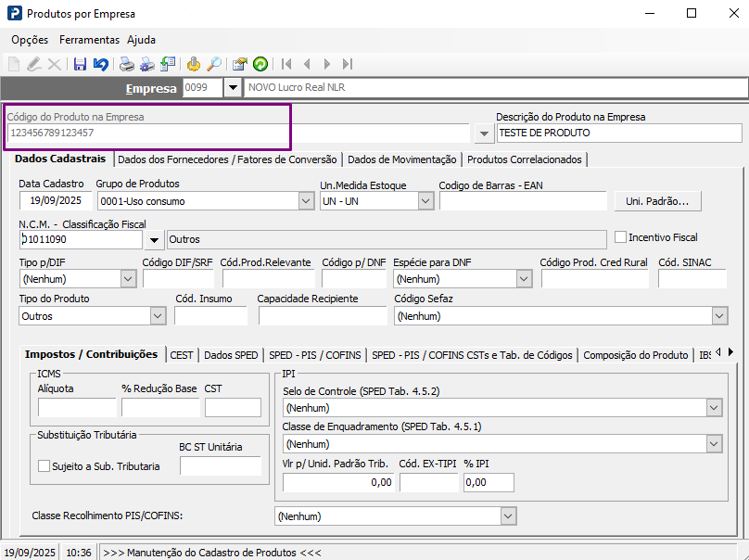Screen dimensions: 749x560
Task: Go to the first record
Action: click(x=286, y=64)
